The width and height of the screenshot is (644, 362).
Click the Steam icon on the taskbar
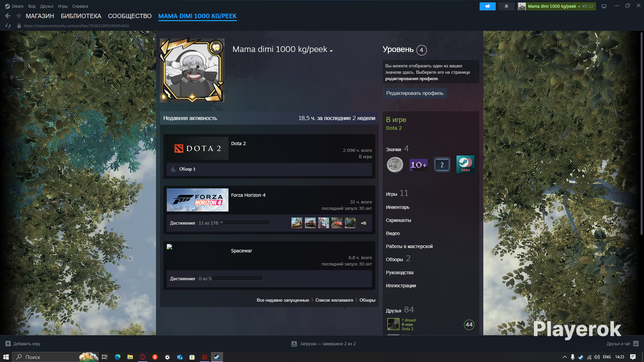pyautogui.click(x=217, y=357)
